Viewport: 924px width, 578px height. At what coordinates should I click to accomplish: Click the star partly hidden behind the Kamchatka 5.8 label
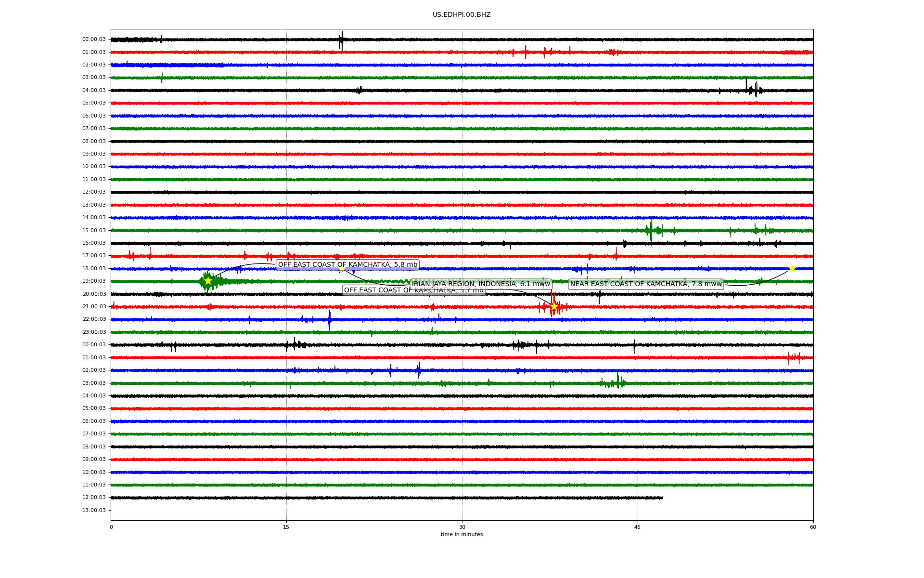pyautogui.click(x=342, y=269)
